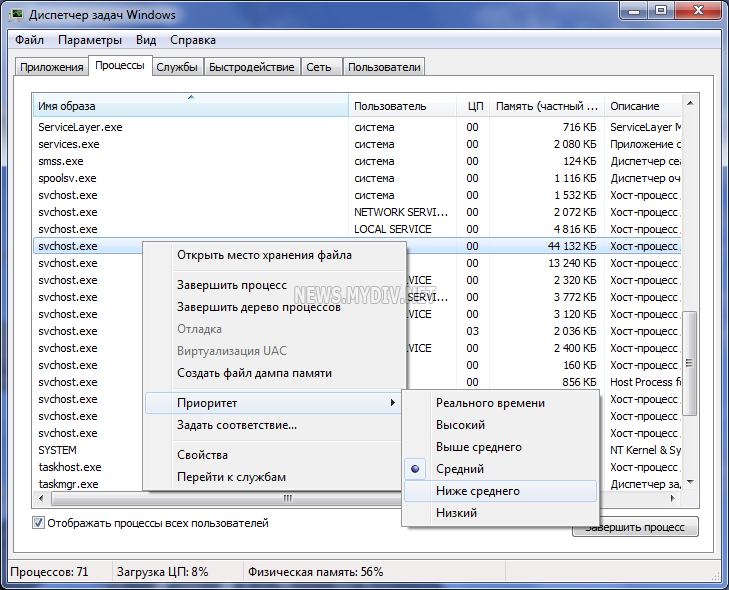
Task: Open the 'Вид' menu
Action: pos(146,40)
